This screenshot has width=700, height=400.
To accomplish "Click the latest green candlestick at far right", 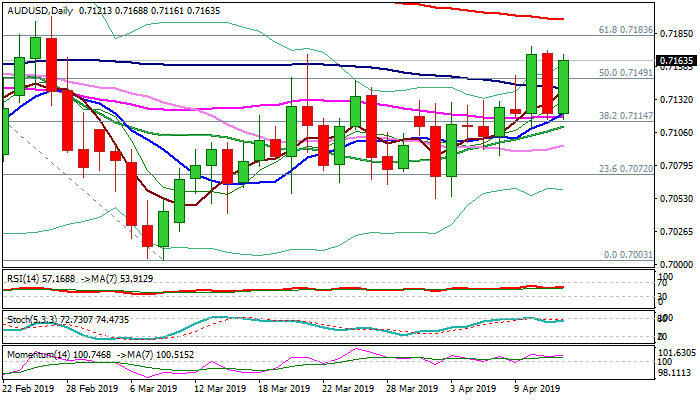I will pyautogui.click(x=563, y=86).
